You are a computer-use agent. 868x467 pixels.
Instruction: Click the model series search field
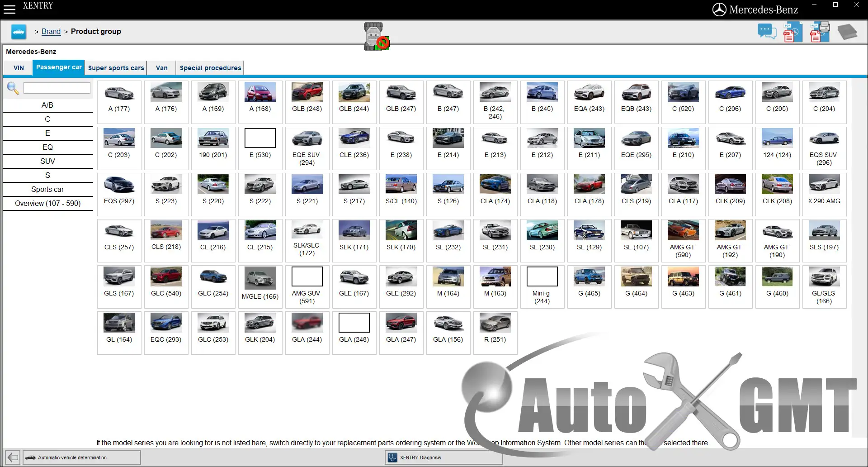tap(57, 88)
